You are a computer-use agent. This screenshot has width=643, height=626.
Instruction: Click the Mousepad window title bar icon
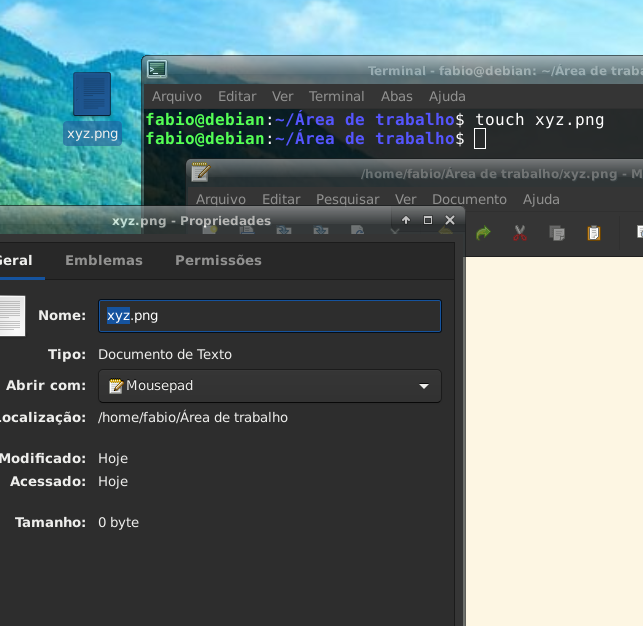tap(201, 172)
